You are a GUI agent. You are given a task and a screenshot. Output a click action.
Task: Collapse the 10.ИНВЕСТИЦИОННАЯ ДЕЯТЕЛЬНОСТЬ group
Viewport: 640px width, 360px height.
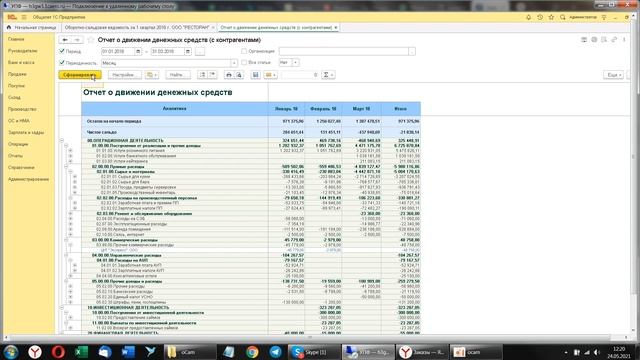62,307
